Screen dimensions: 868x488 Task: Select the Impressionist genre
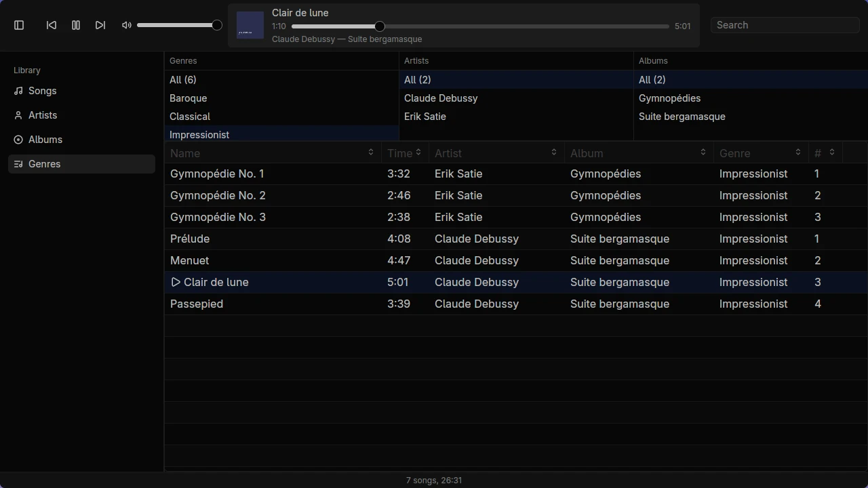pos(281,134)
